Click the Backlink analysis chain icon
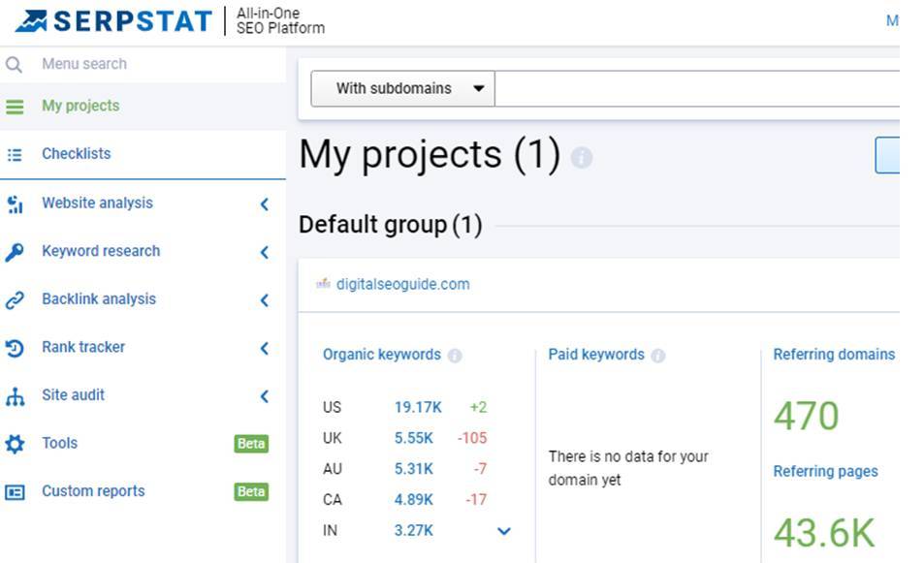Viewport: 924px width, 563px height. click(x=15, y=300)
